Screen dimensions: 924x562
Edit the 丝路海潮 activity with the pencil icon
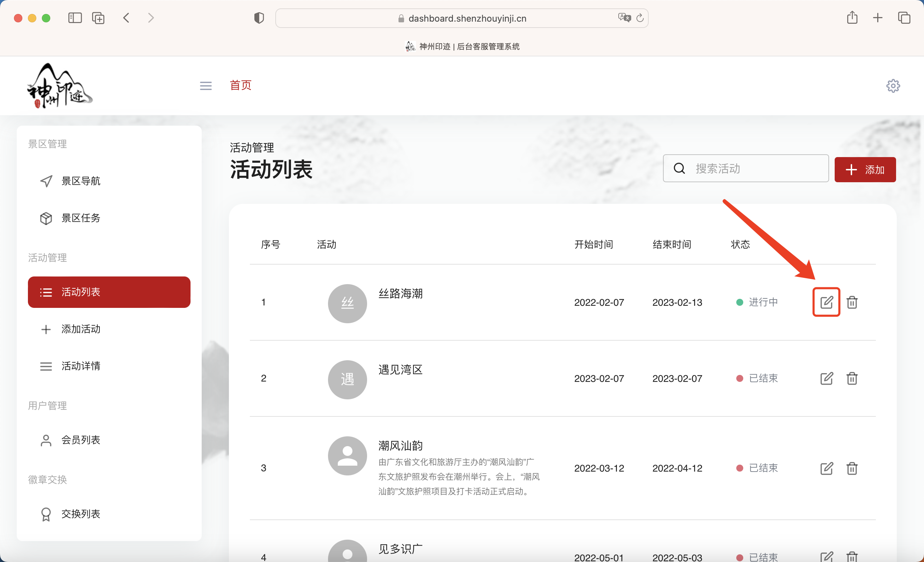[x=826, y=302]
